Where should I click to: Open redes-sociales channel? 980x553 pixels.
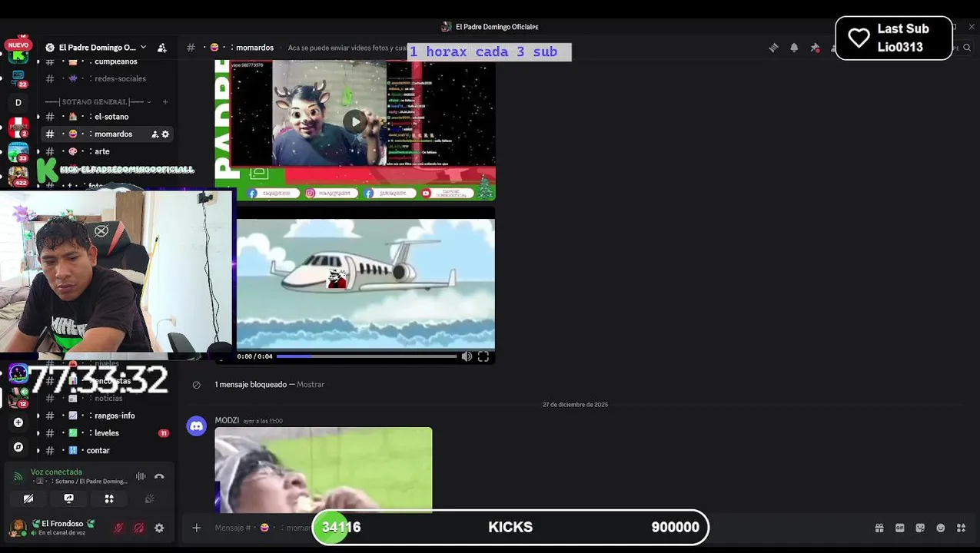coord(106,78)
